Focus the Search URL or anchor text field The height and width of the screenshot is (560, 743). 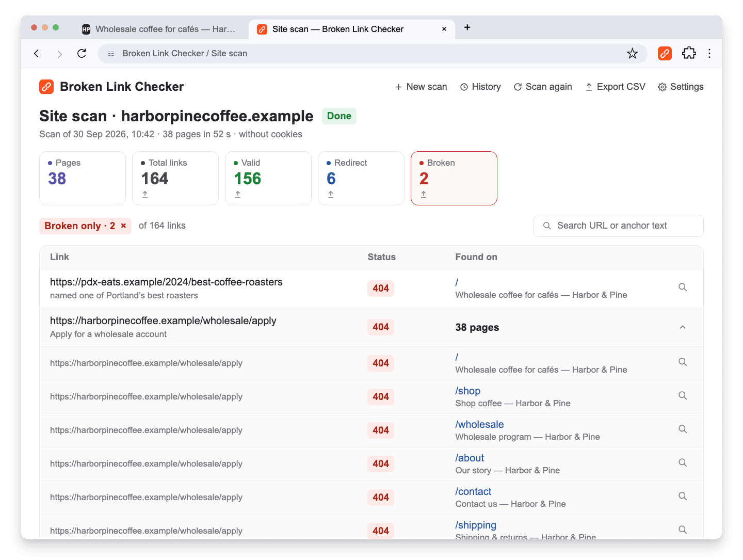pyautogui.click(x=618, y=226)
